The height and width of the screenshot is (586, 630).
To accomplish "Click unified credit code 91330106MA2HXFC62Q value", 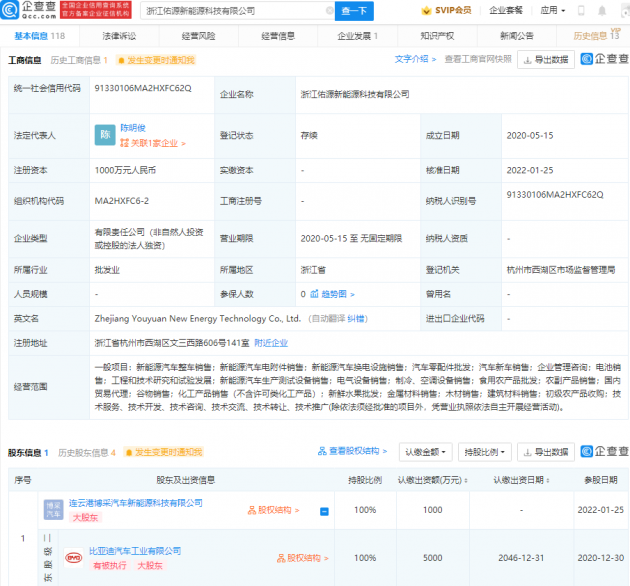I will click(x=143, y=88).
